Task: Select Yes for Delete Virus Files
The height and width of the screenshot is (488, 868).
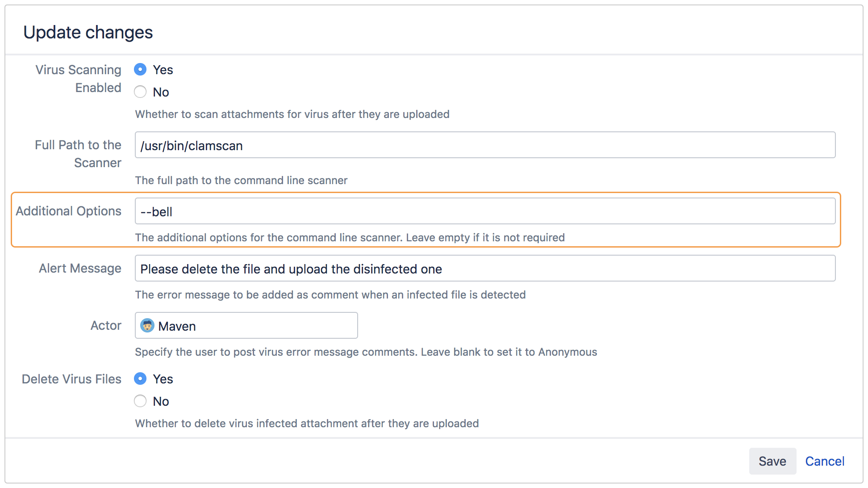Action: click(x=140, y=379)
